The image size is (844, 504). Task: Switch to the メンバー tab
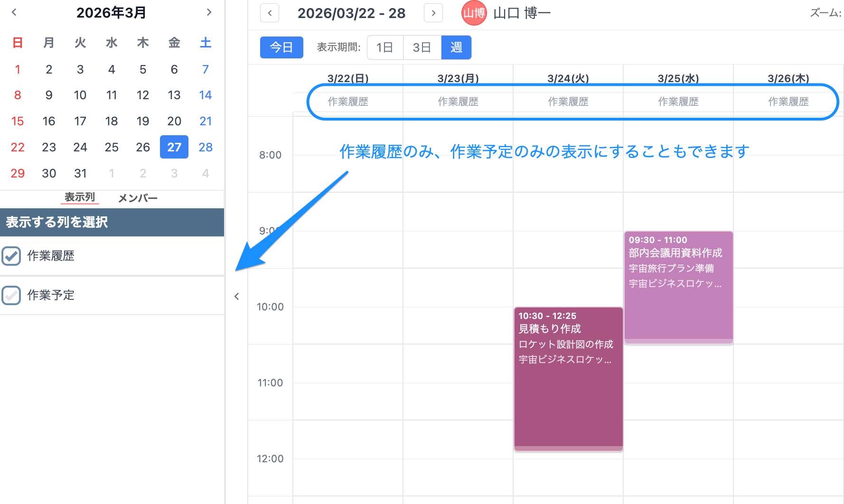[x=137, y=198]
